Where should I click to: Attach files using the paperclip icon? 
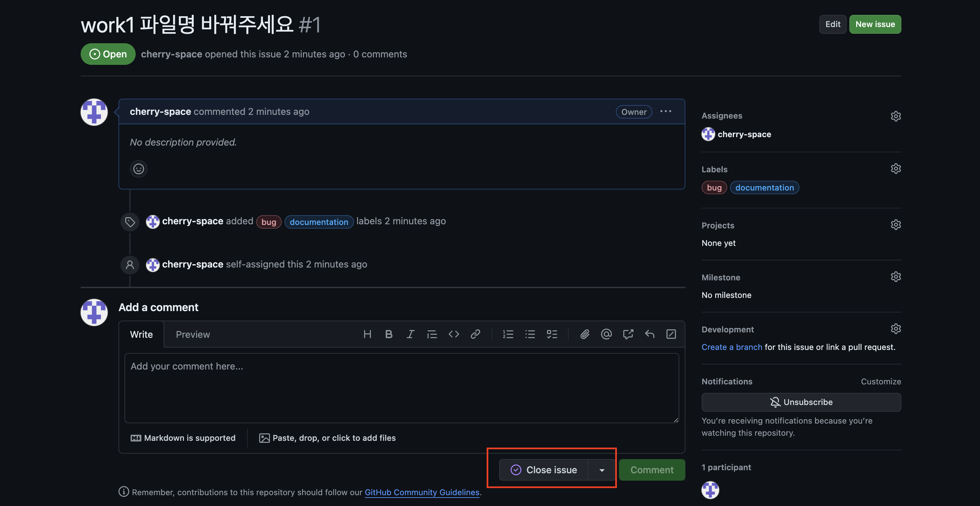(584, 334)
